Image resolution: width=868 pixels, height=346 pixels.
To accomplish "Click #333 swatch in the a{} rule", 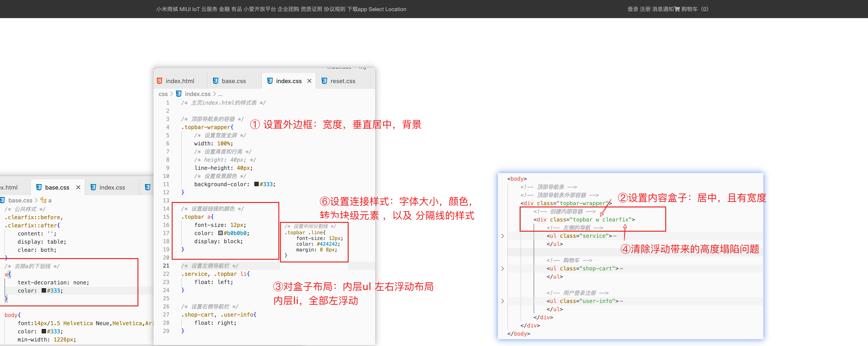I will point(44,291).
